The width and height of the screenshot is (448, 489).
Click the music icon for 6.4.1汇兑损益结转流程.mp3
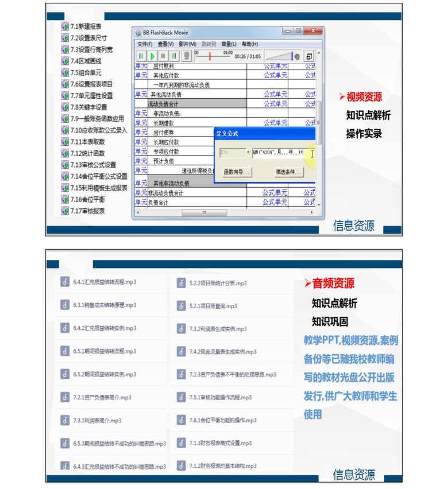[x=65, y=282]
